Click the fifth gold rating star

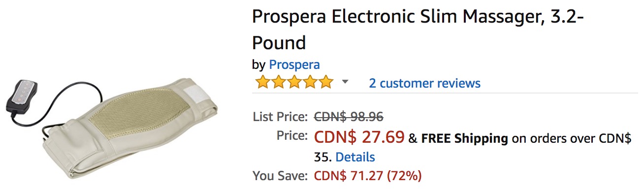pos(325,82)
